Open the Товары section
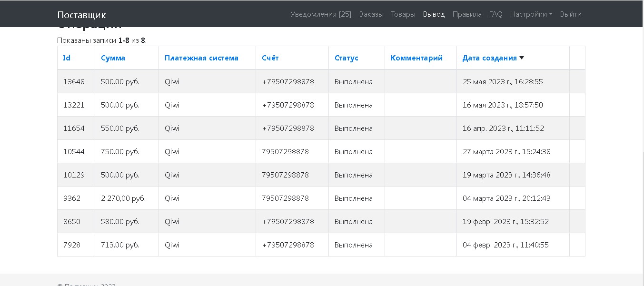Viewport: 644px width, 286px height. point(403,14)
